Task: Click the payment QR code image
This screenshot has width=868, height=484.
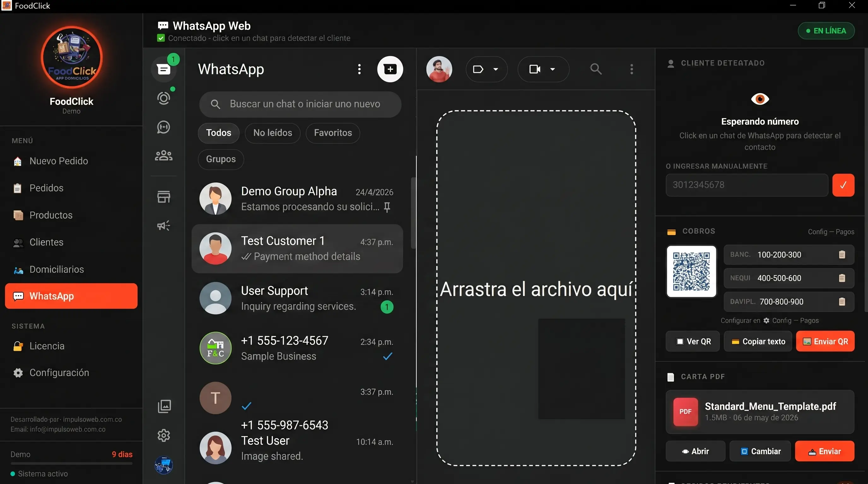Action: (x=691, y=271)
